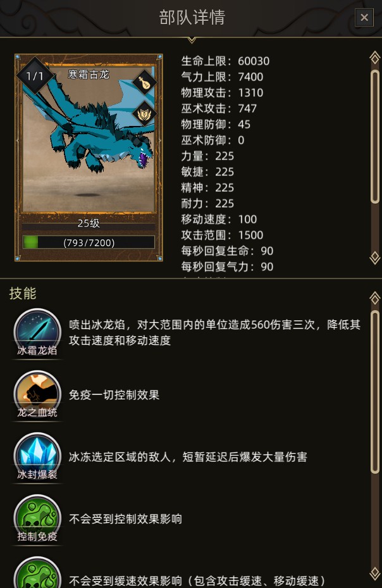
Task: Click the 生命上限 60030 stat line
Action: click(225, 61)
